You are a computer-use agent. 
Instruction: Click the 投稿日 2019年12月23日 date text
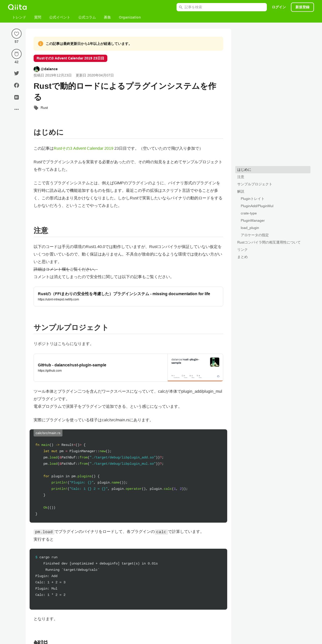click(53, 75)
